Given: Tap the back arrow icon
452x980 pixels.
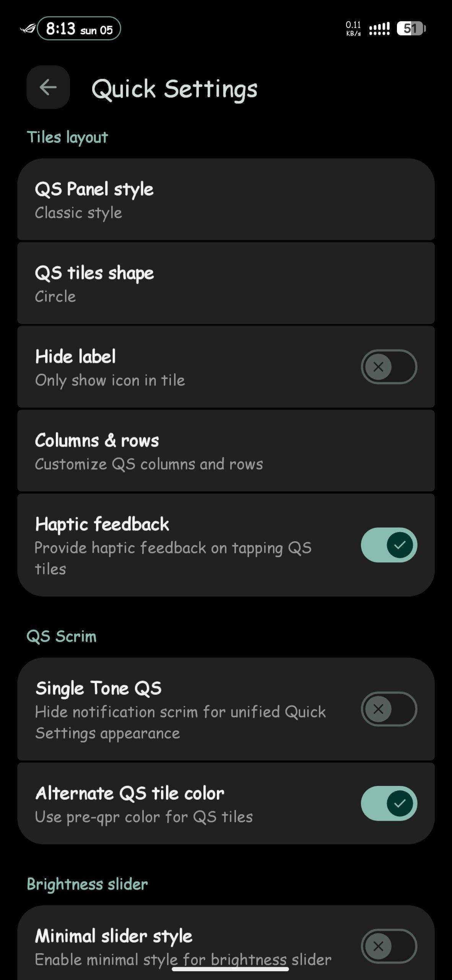Looking at the screenshot, I should coord(48,87).
